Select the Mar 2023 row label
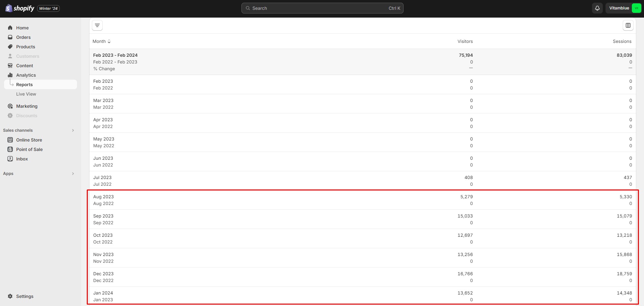 click(x=103, y=100)
